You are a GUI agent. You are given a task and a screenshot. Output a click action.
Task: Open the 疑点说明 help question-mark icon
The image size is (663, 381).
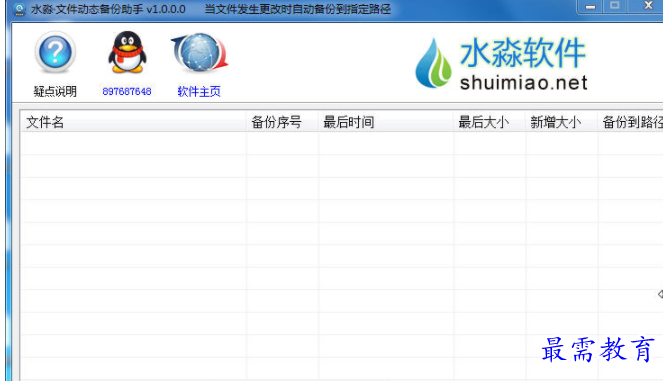(x=55, y=52)
